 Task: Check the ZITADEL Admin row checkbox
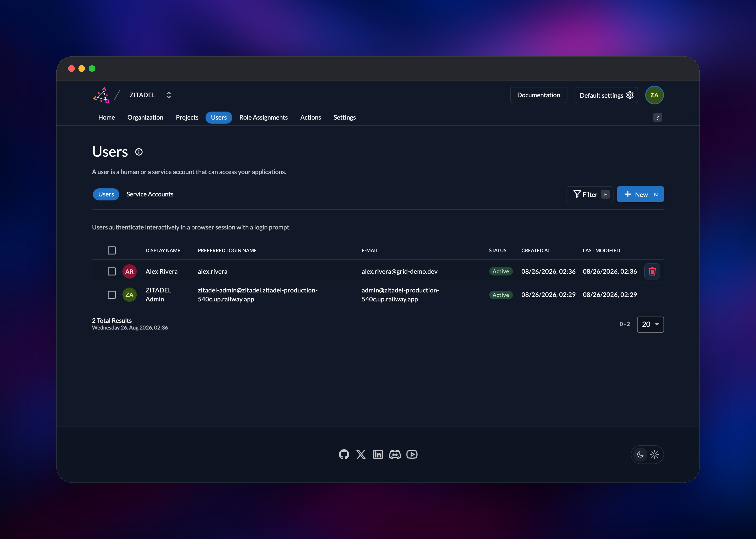[x=112, y=295]
